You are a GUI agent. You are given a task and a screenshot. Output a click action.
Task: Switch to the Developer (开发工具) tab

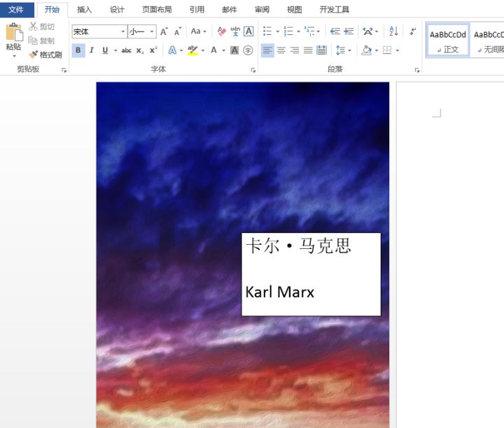(x=335, y=10)
